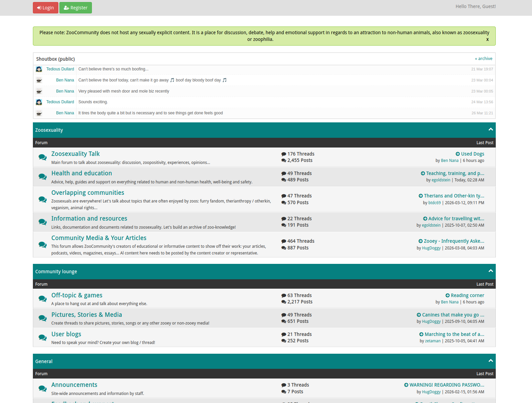Dismiss the green notice with the x
This screenshot has height=403, width=532.
pyautogui.click(x=487, y=39)
